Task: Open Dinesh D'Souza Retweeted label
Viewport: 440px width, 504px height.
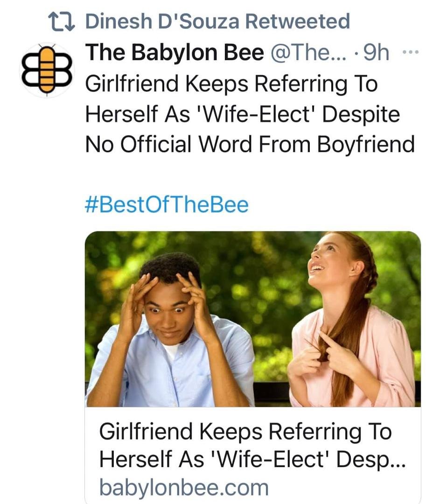Action: pos(217,21)
